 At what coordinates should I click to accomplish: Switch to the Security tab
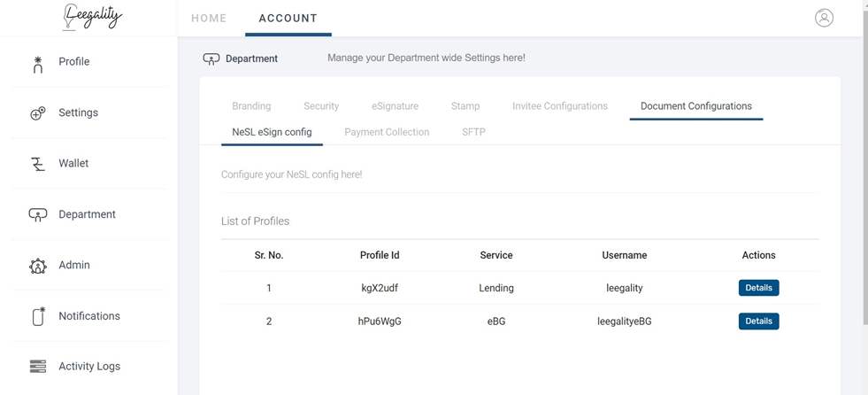click(x=321, y=105)
